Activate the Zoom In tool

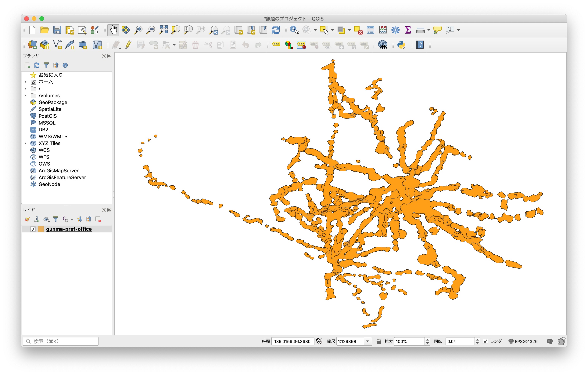(x=138, y=30)
